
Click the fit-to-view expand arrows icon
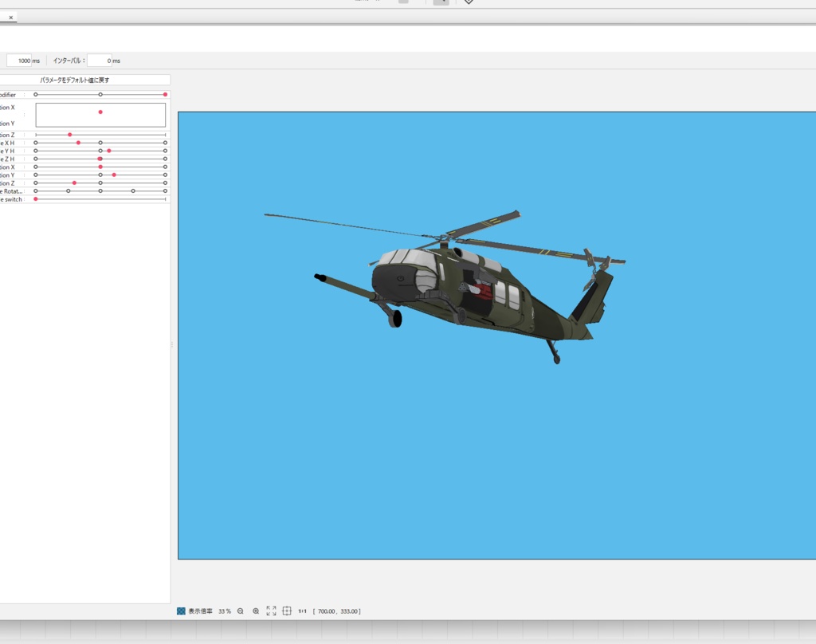click(x=271, y=611)
